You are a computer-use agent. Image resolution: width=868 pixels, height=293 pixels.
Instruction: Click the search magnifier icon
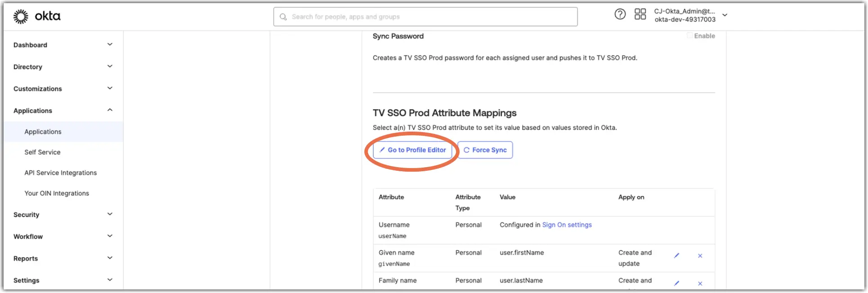pyautogui.click(x=283, y=17)
